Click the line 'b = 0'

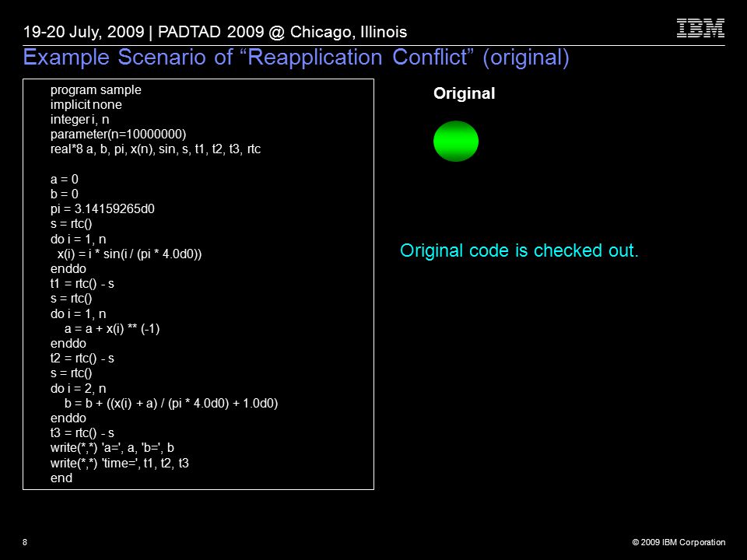[65, 194]
